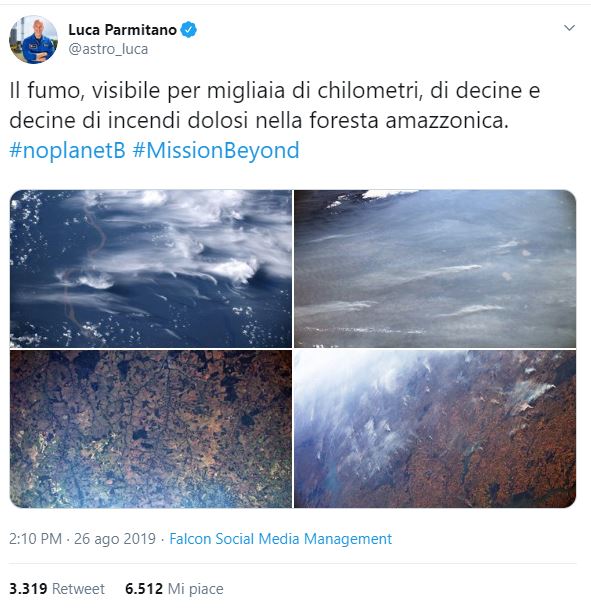Click the 26 ago 2019 date
The width and height of the screenshot is (591, 611).
(x=115, y=539)
